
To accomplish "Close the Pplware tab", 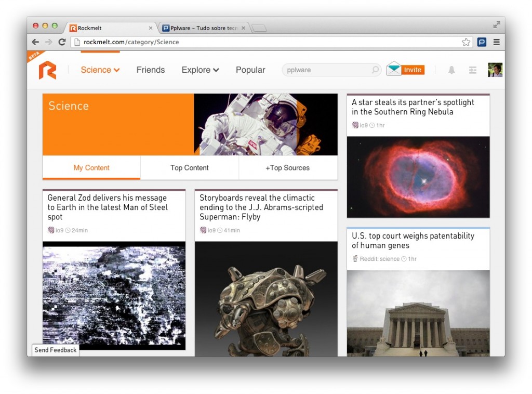I will 243,28.
